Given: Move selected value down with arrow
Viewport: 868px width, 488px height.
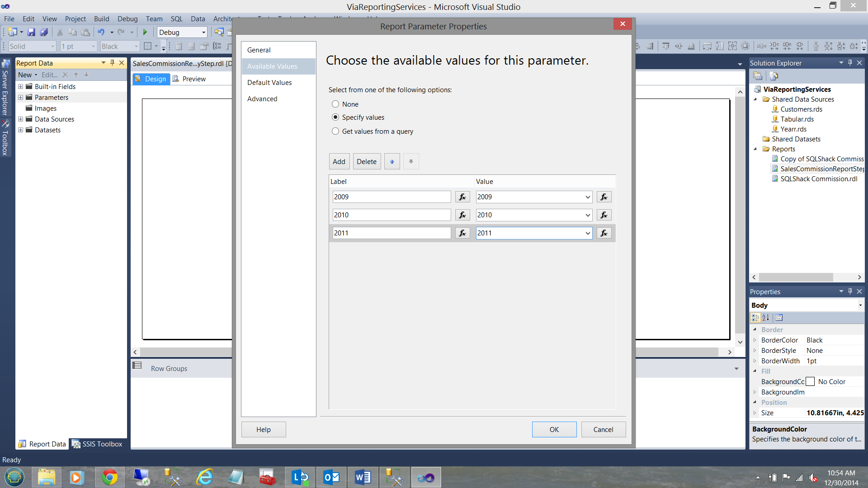Looking at the screenshot, I should [410, 162].
